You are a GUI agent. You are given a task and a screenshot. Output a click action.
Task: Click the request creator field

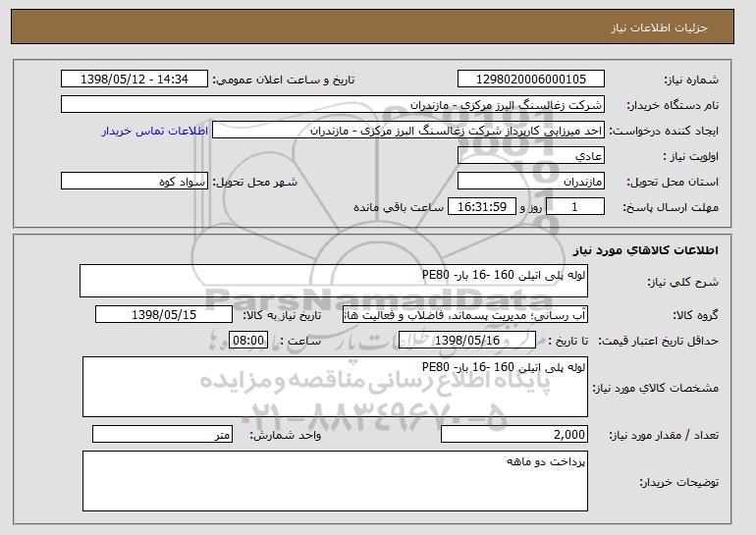coord(408,131)
